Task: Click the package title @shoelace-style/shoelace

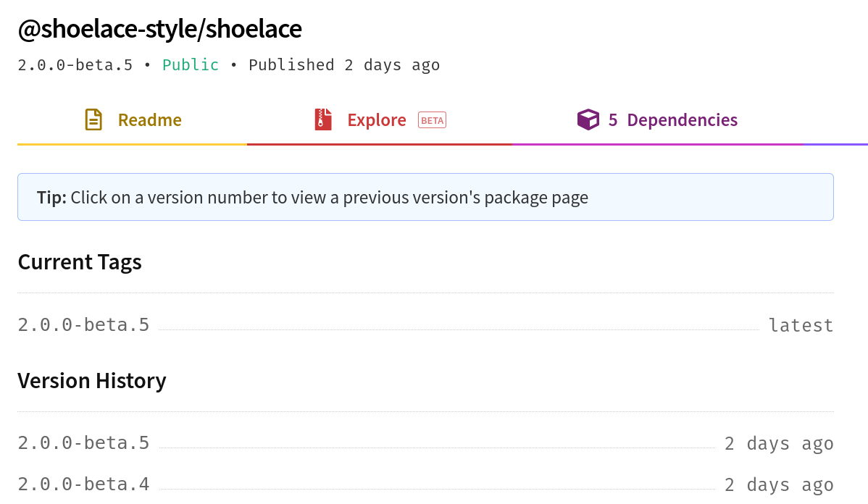Action: 160,29
